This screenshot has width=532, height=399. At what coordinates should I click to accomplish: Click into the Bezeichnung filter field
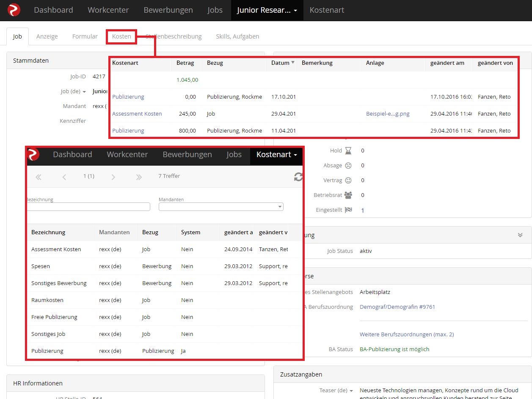pyautogui.click(x=88, y=207)
